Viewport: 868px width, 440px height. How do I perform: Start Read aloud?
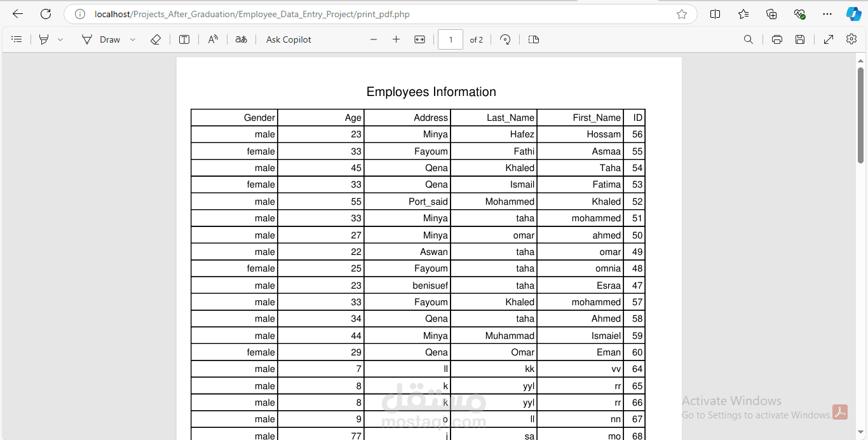click(213, 39)
